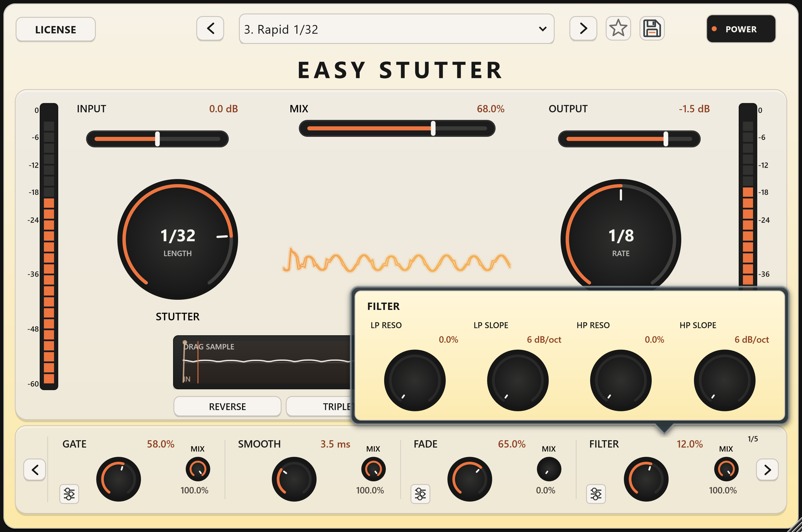Click the input level meter
802x532 pixels.
49,246
